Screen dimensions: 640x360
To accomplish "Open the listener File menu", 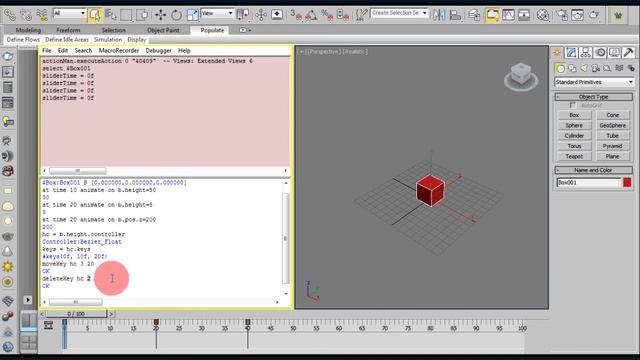I will [47, 51].
